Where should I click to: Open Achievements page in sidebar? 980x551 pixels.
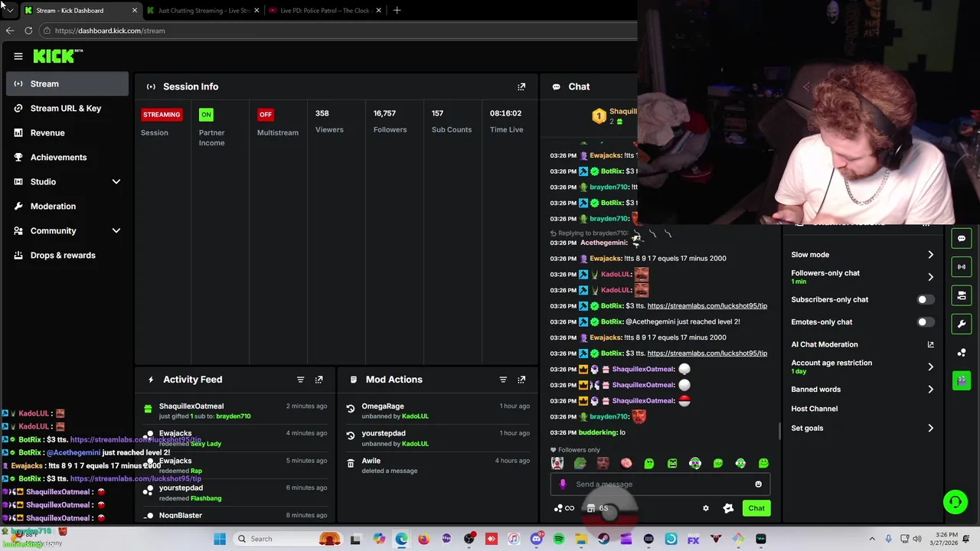pos(67,157)
